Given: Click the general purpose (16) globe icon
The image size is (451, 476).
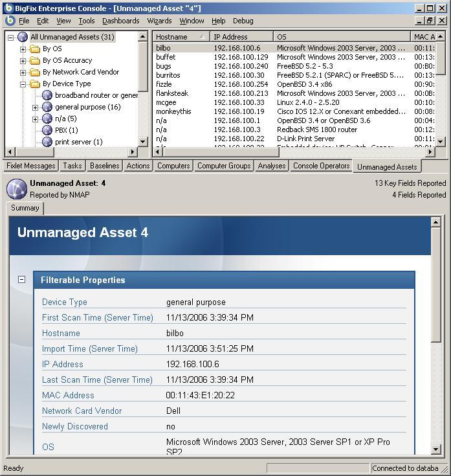Looking at the screenshot, I should click(47, 107).
